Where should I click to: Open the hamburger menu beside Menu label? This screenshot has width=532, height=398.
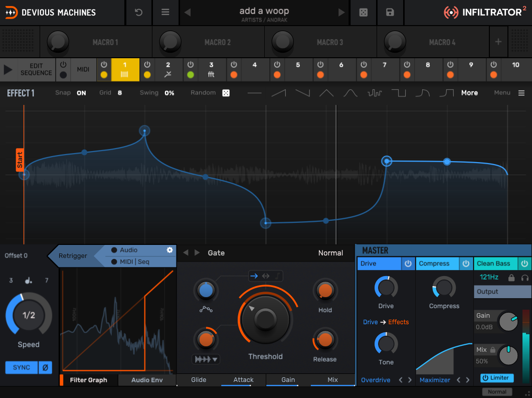coord(521,93)
